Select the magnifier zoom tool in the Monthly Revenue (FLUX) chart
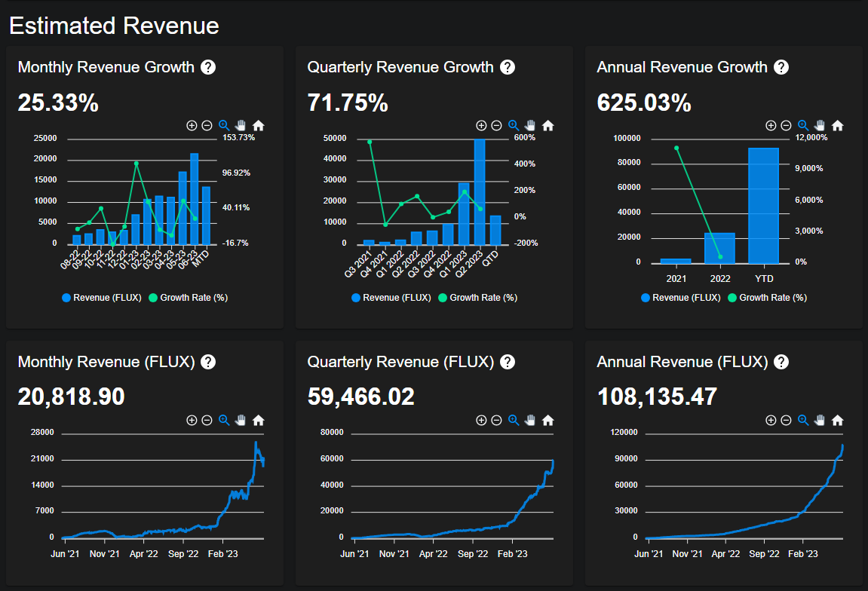 click(x=224, y=421)
